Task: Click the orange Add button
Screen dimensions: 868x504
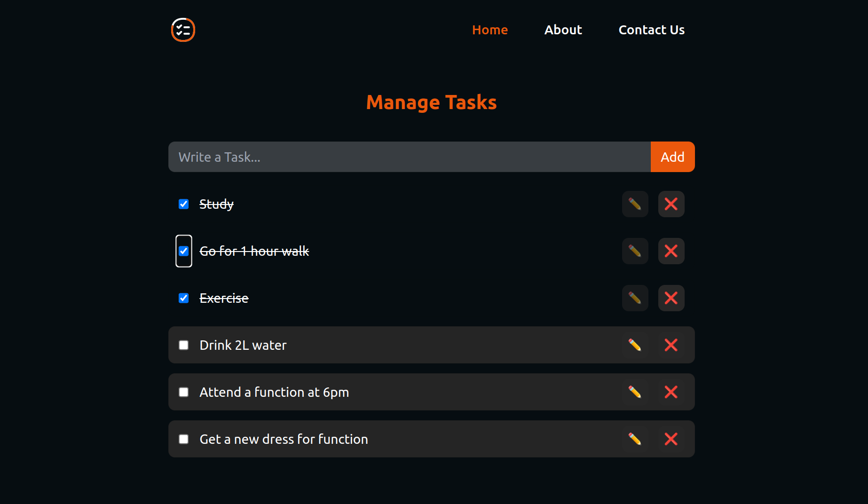Action: coord(672,157)
